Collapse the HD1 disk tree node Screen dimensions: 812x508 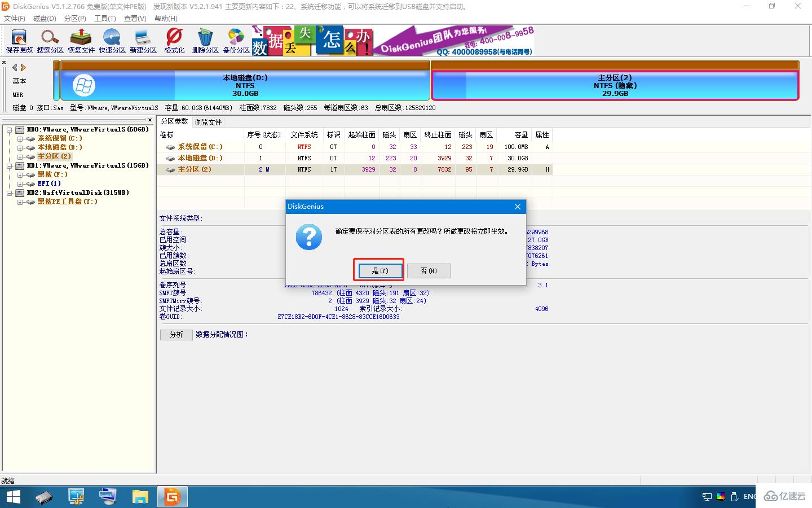tap(9, 166)
